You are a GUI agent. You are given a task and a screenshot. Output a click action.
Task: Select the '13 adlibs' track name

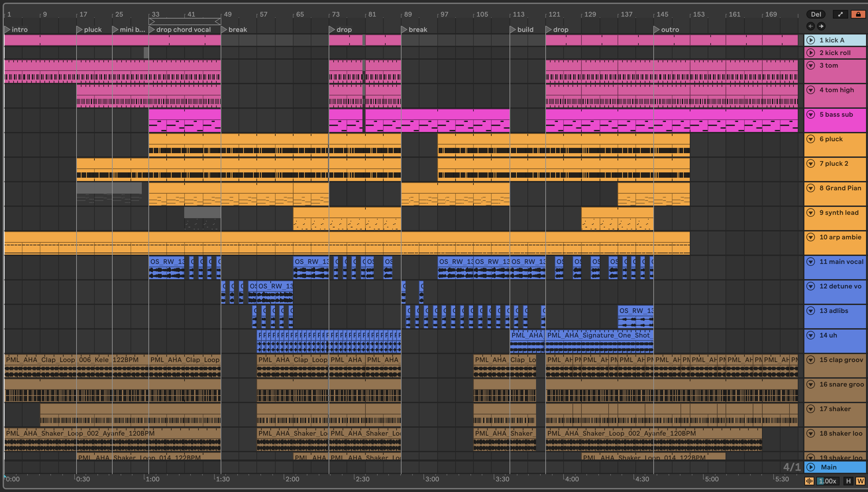pos(834,311)
